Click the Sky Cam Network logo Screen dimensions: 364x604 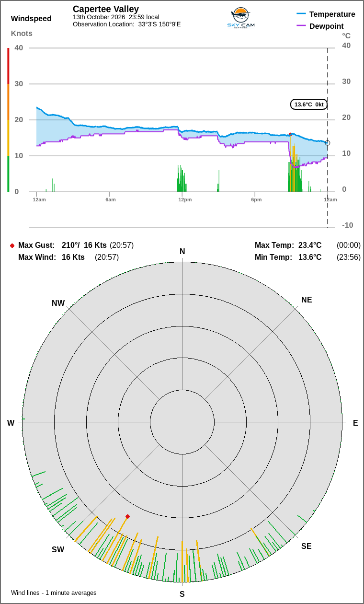[240, 18]
